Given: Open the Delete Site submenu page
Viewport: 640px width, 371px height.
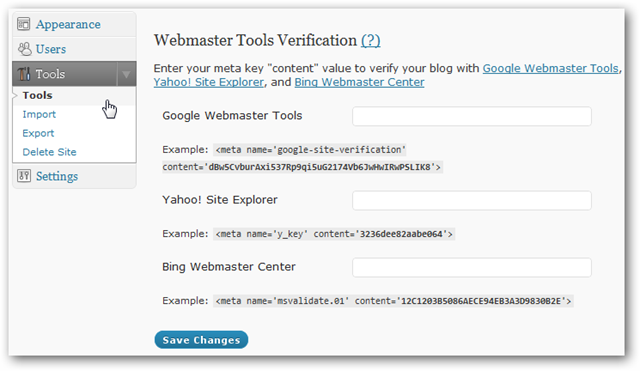Looking at the screenshot, I should coord(49,152).
